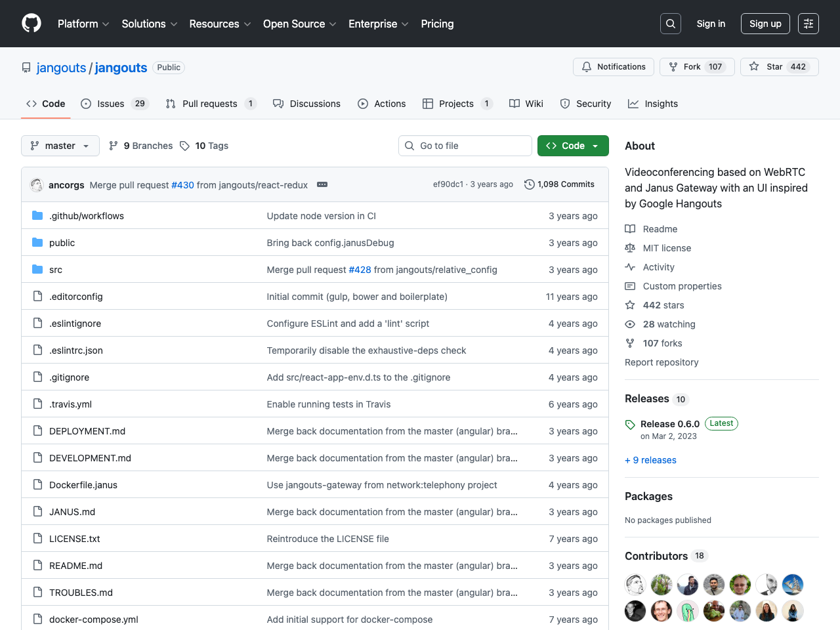Open the ellipsis icon near the latest commit
The height and width of the screenshot is (630, 840).
[x=322, y=184]
